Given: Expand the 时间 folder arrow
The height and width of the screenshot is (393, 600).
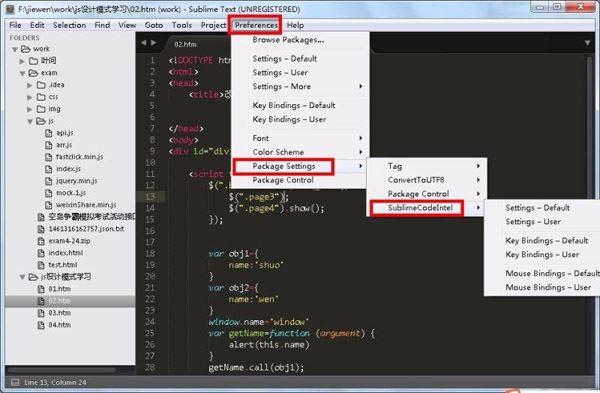Looking at the screenshot, I should coord(22,61).
